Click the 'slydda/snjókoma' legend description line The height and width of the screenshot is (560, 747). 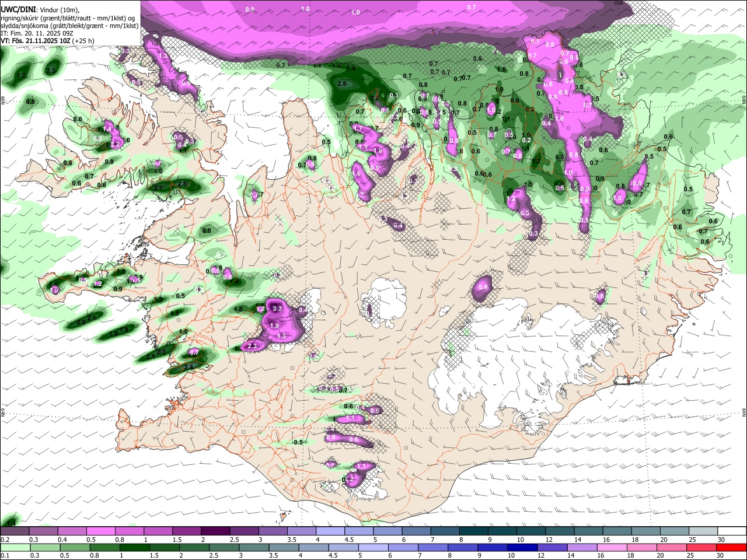click(x=70, y=25)
